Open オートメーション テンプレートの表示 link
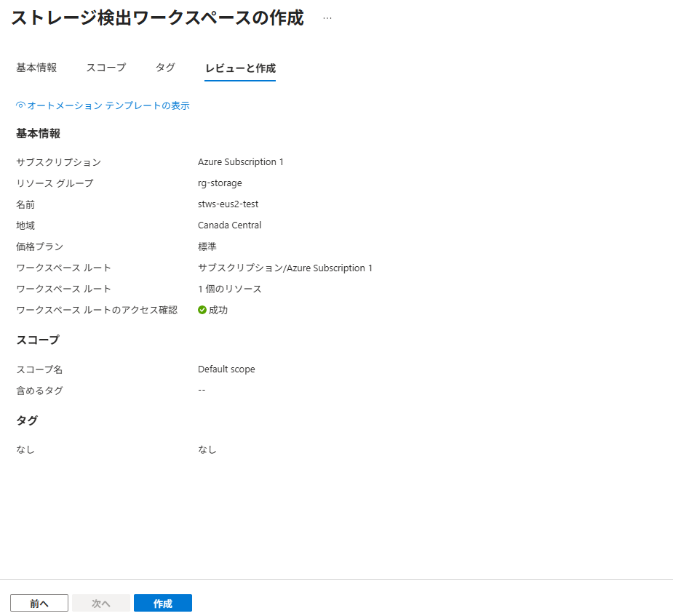The width and height of the screenshot is (673, 616). pos(108,105)
